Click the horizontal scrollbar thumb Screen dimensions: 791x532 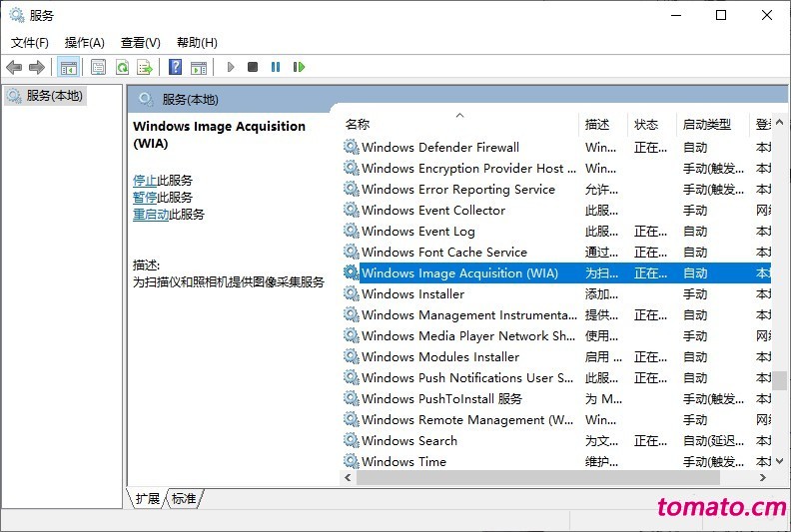coord(538,477)
